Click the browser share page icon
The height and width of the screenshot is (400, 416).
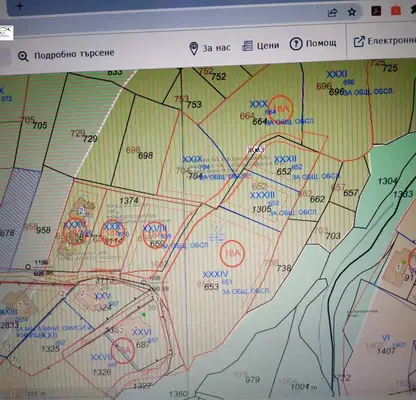(x=332, y=13)
